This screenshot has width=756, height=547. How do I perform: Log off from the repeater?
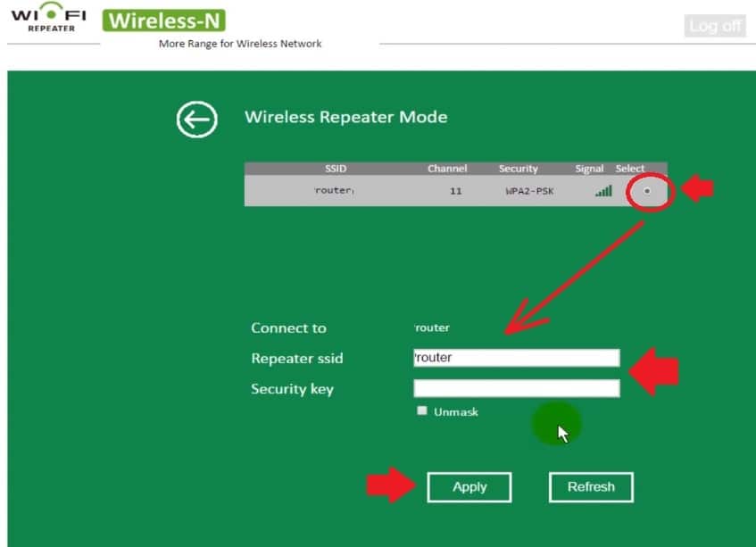715,26
